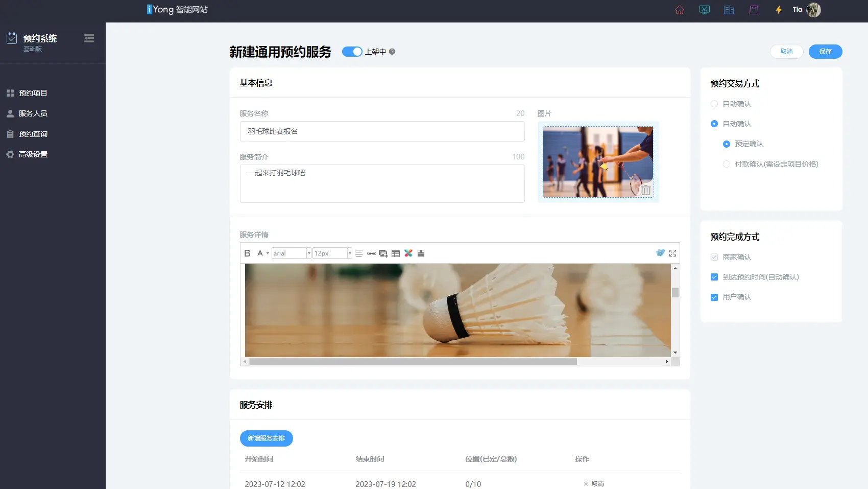Select the 自助确认 radio option
The image size is (868, 489).
pos(714,104)
